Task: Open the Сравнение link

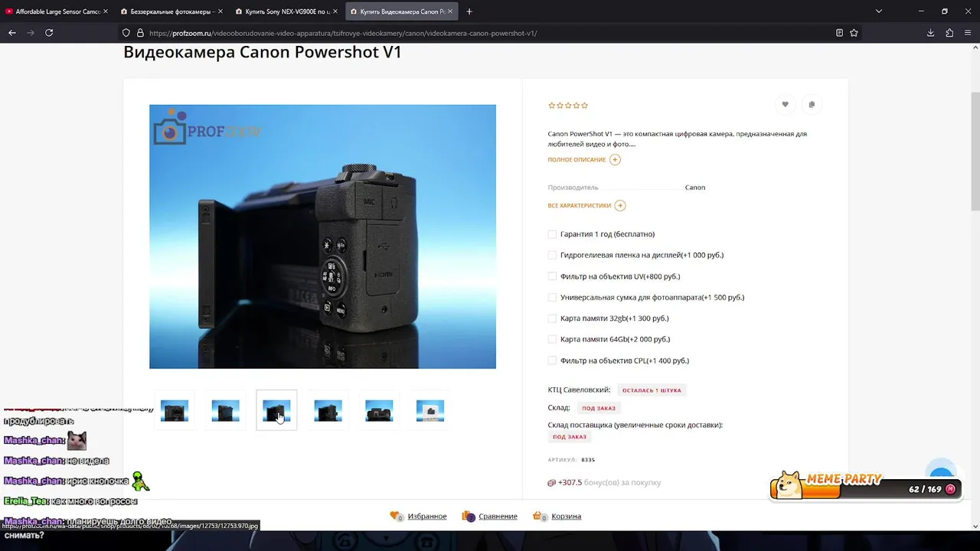Action: [498, 517]
